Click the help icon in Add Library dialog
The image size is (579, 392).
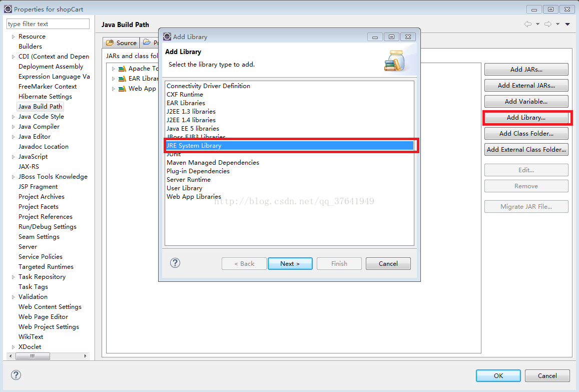pos(175,263)
